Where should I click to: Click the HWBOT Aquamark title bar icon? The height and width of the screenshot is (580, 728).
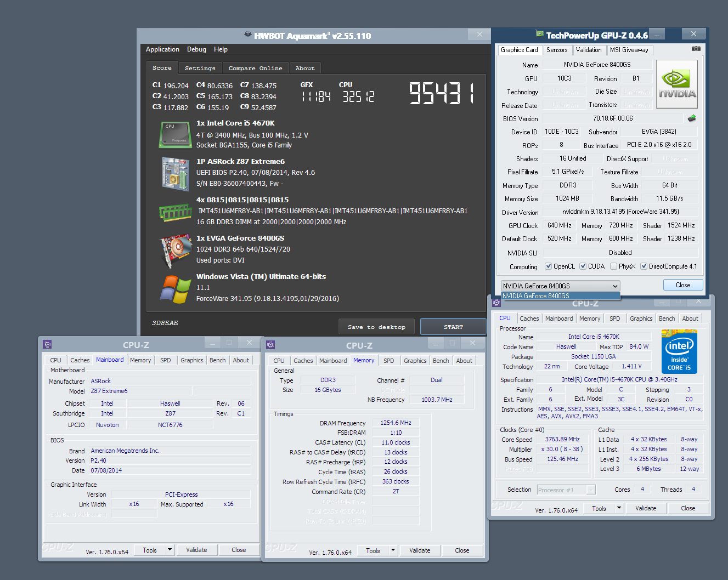pos(248,35)
